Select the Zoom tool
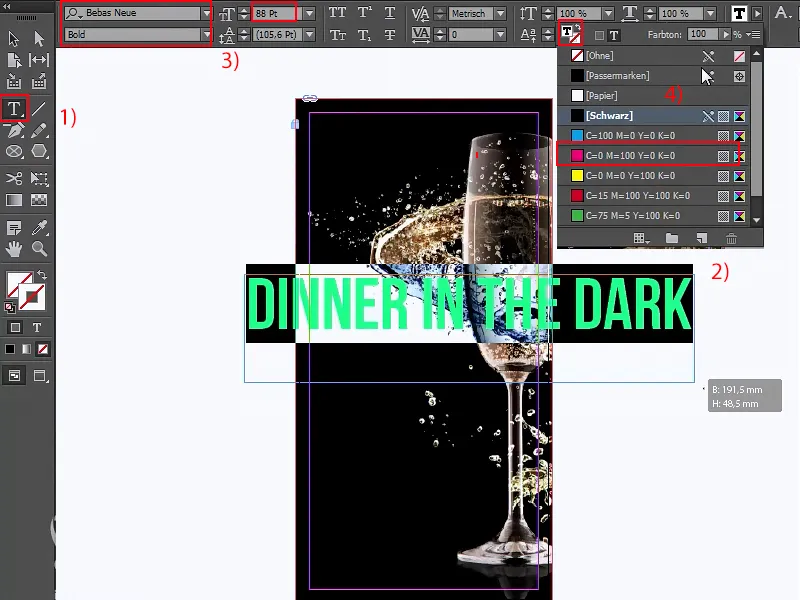Image resolution: width=800 pixels, height=600 pixels. (x=39, y=249)
